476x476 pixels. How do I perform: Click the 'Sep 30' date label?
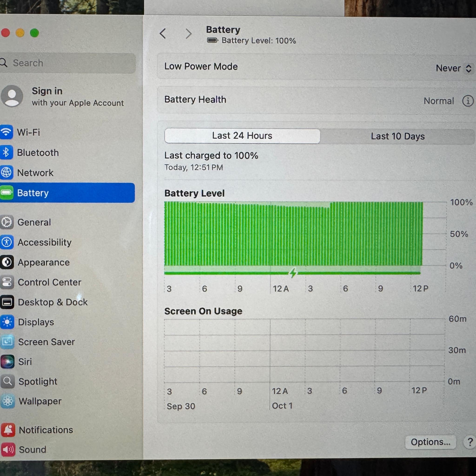[x=181, y=406]
